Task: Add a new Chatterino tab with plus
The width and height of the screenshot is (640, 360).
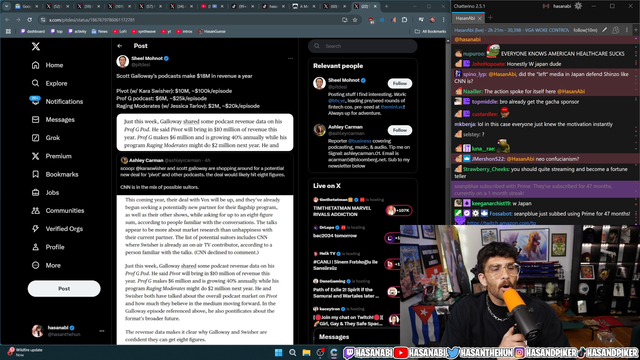Action: click(x=491, y=18)
